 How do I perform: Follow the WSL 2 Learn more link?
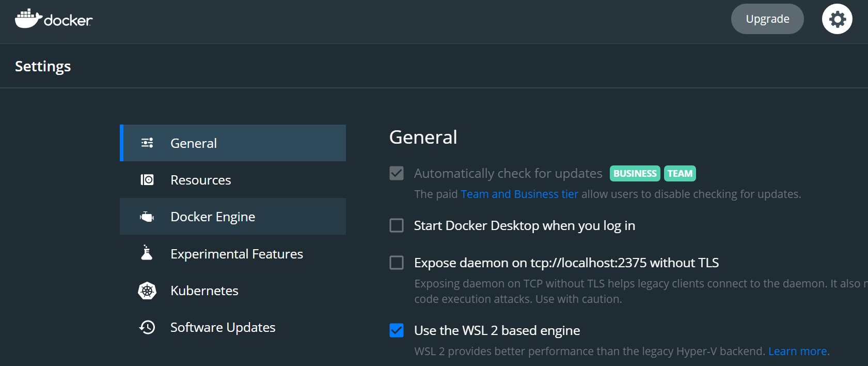tap(797, 352)
